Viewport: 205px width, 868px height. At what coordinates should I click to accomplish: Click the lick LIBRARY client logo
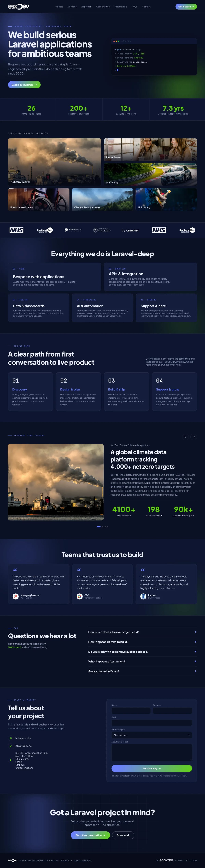[130, 230]
